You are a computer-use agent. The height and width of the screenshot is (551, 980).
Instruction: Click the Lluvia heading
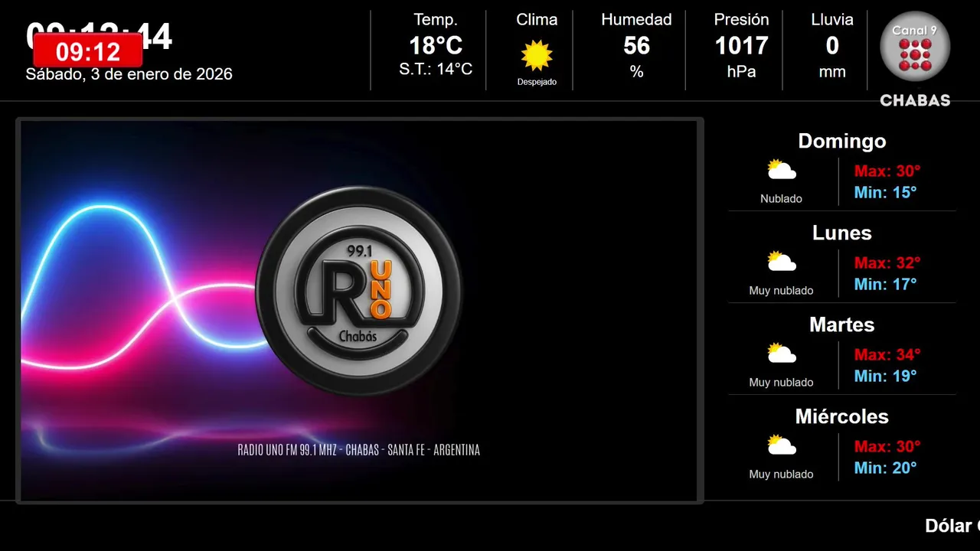click(x=832, y=20)
